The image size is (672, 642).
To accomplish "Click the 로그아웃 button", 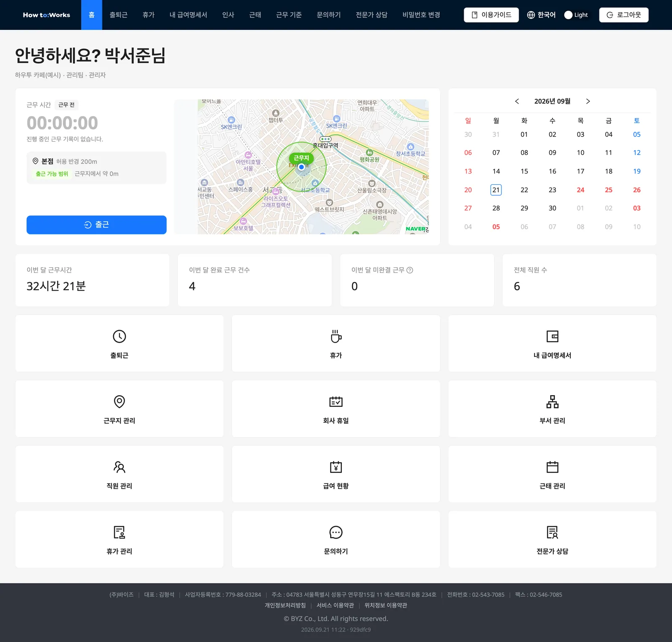I will pos(624,15).
